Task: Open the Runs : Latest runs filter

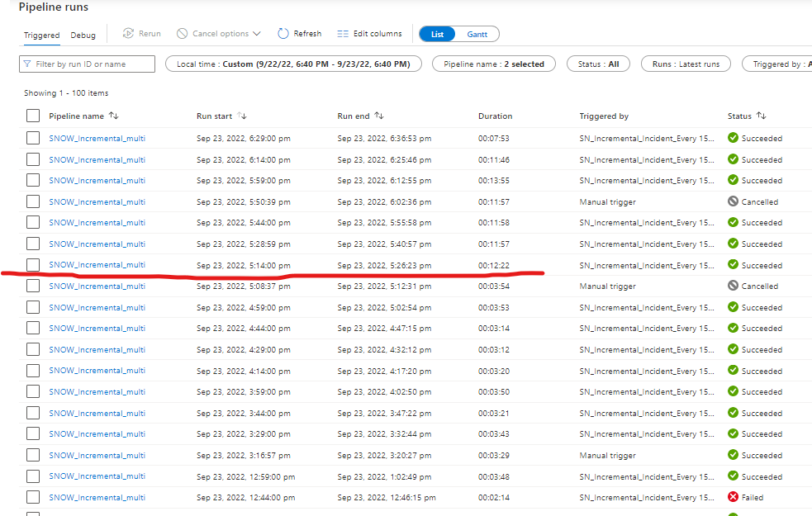Action: [x=686, y=64]
